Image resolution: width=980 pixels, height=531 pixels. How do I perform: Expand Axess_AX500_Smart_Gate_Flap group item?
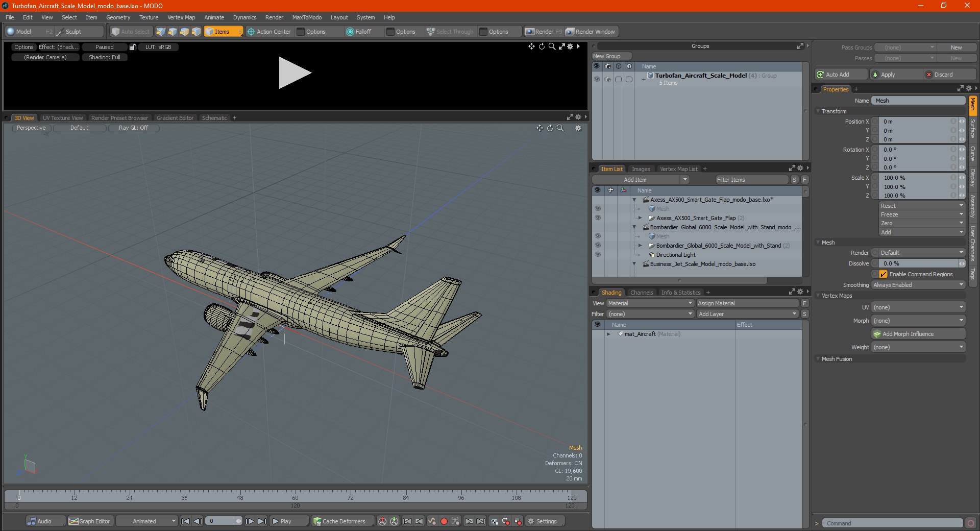point(641,218)
